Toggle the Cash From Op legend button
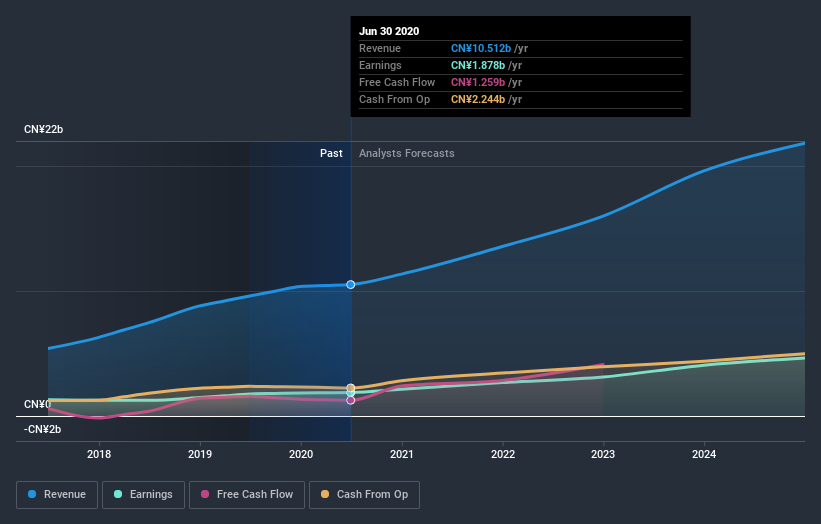 tap(364, 495)
